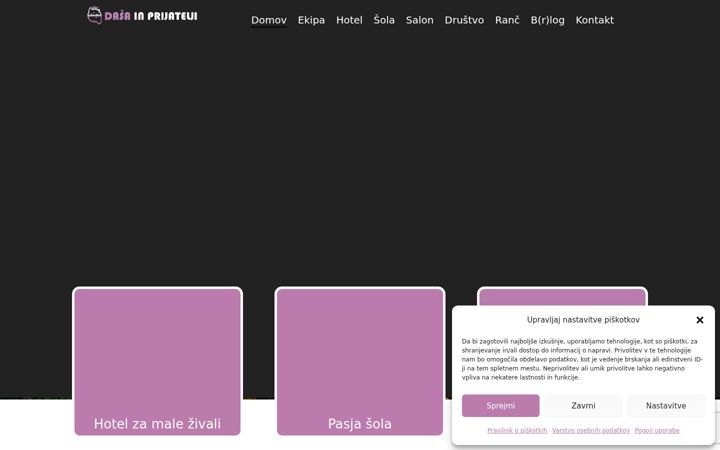Go to the Ekipa page
This screenshot has width=720, height=450.
(311, 20)
